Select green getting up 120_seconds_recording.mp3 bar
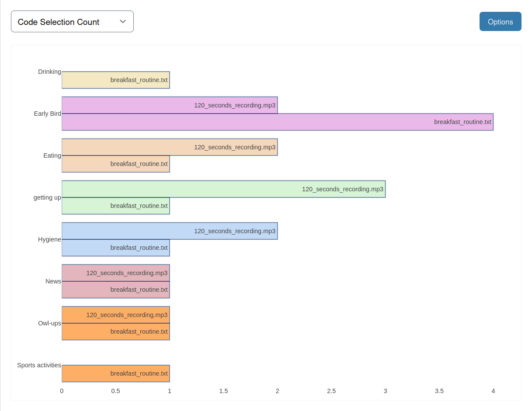The width and height of the screenshot is (532, 411). (223, 189)
